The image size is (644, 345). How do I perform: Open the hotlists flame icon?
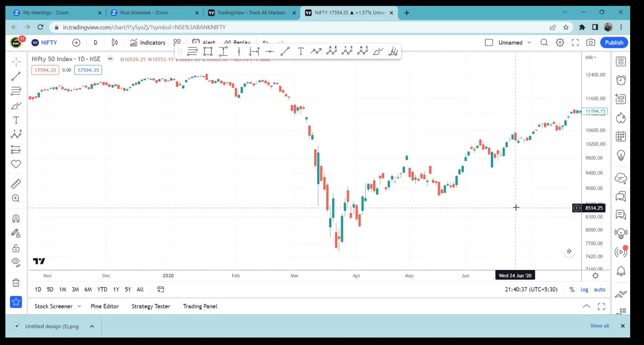(621, 118)
